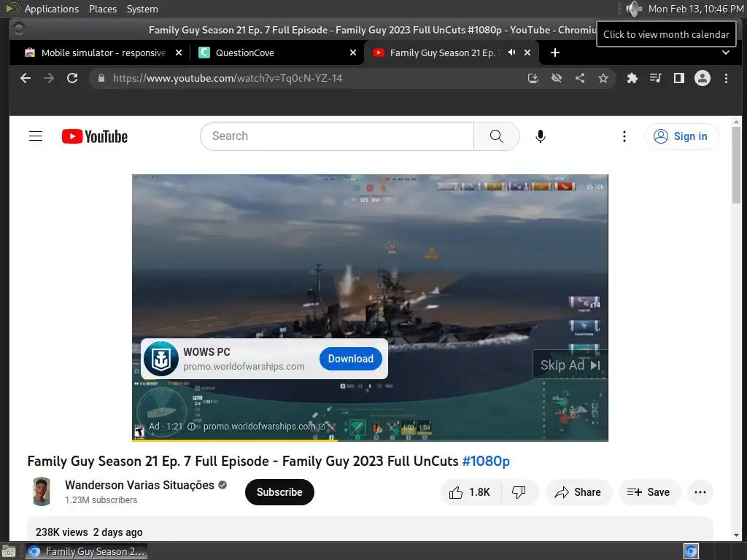Share the video
Image resolution: width=747 pixels, height=560 pixels.
[578, 492]
